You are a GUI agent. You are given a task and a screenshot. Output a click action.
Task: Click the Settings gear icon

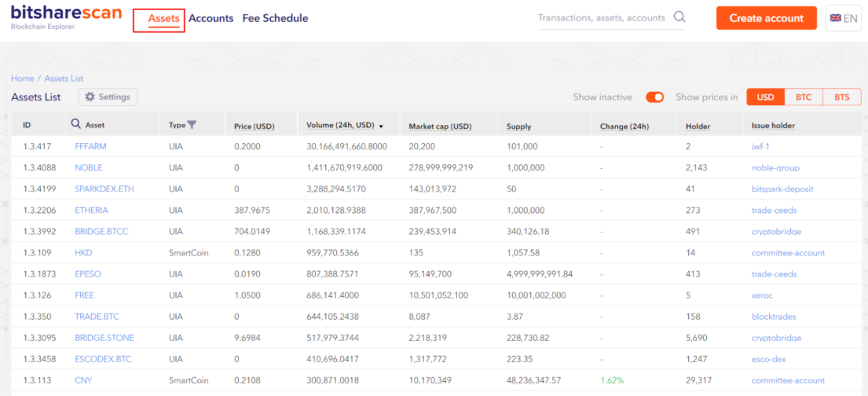(90, 97)
